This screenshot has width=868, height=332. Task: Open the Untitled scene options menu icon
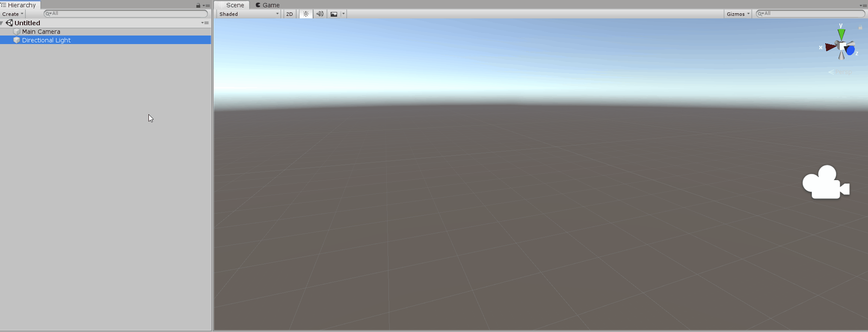click(x=205, y=23)
